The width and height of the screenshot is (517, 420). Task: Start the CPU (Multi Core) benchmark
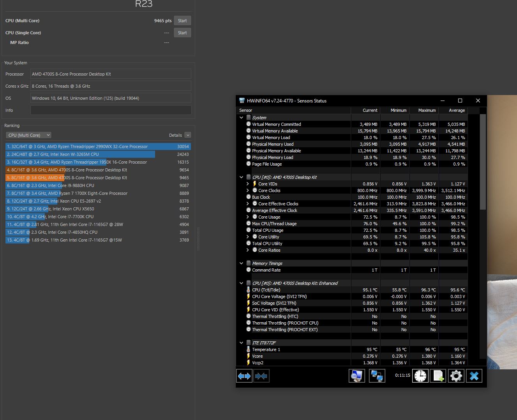182,21
